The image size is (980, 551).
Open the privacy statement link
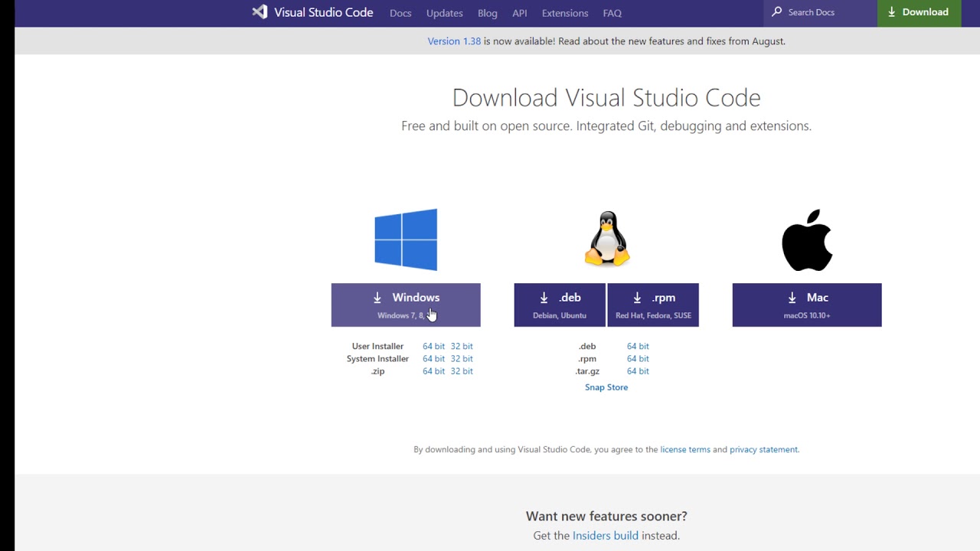[763, 450]
